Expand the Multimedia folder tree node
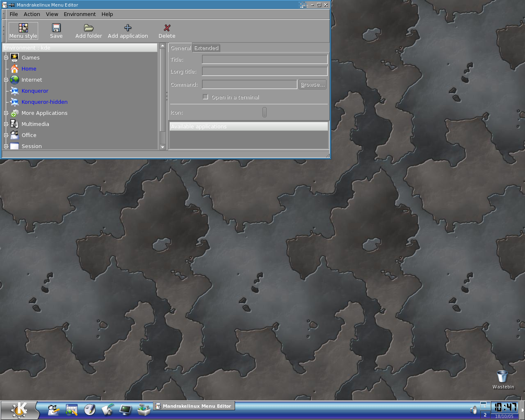Image resolution: width=525 pixels, height=420 pixels. point(6,124)
